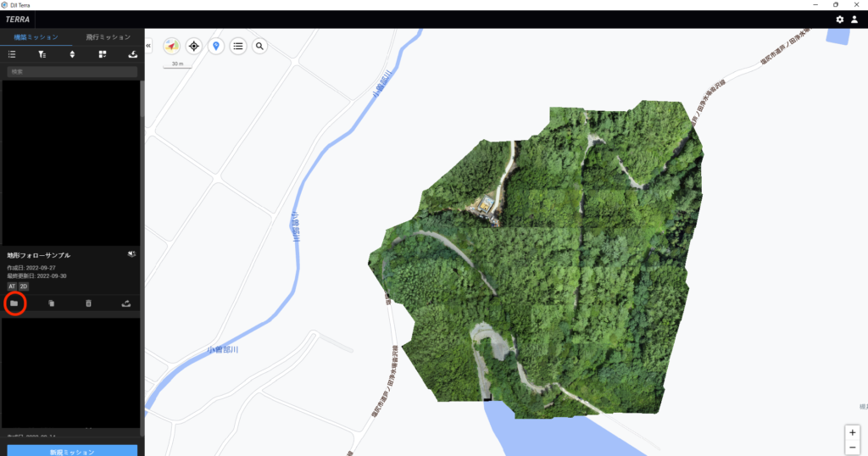Delete the 地形フォローサンプル mission
Screen dimensions: 868x456
[88, 303]
